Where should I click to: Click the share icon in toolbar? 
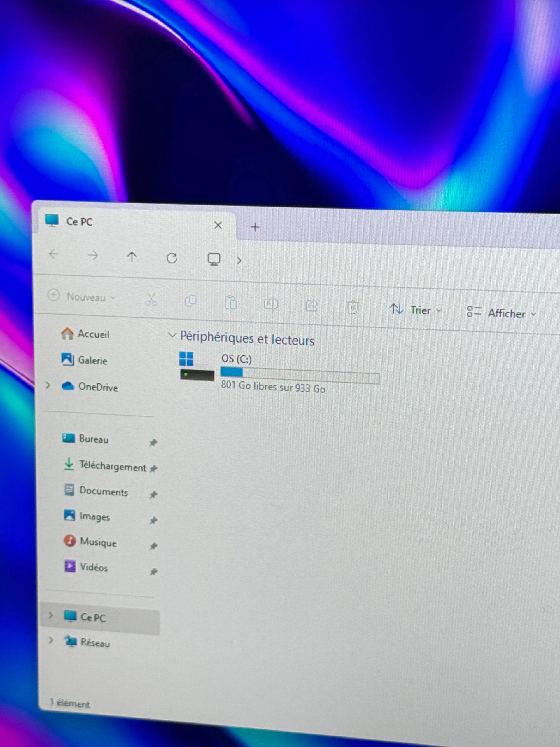point(311,306)
